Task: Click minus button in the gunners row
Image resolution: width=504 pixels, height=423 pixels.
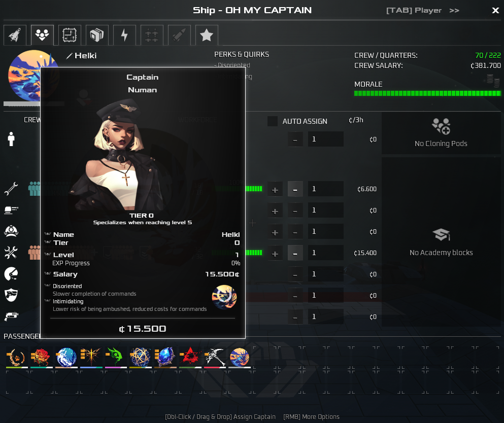Action: (x=295, y=210)
